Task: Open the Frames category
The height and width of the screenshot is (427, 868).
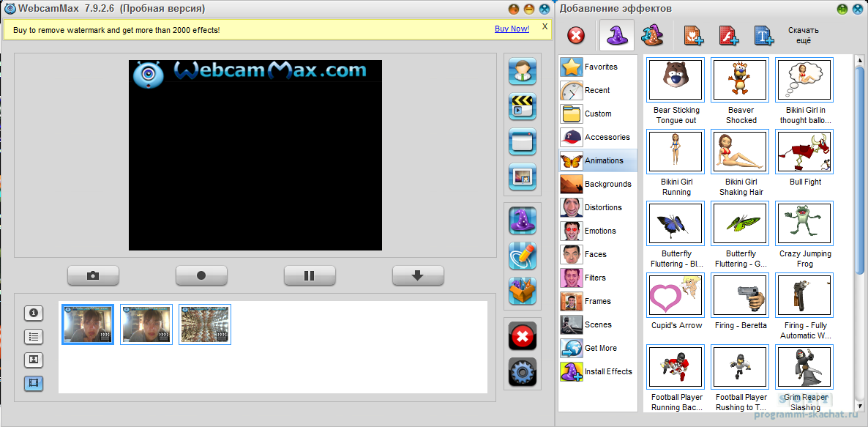Action: coord(598,301)
